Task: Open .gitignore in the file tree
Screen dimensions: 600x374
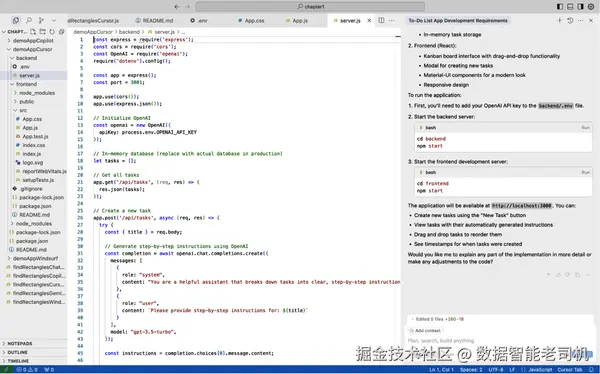Action: click(x=31, y=189)
